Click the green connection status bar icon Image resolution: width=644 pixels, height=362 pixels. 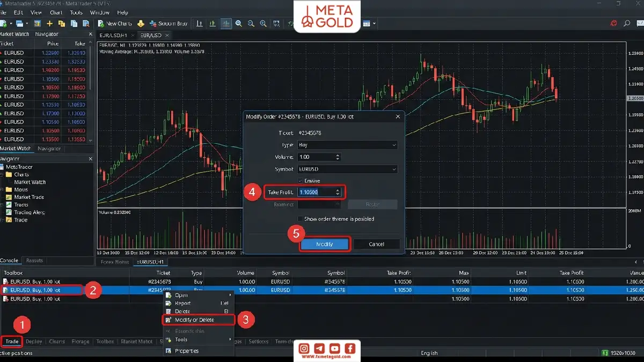[x=605, y=353]
